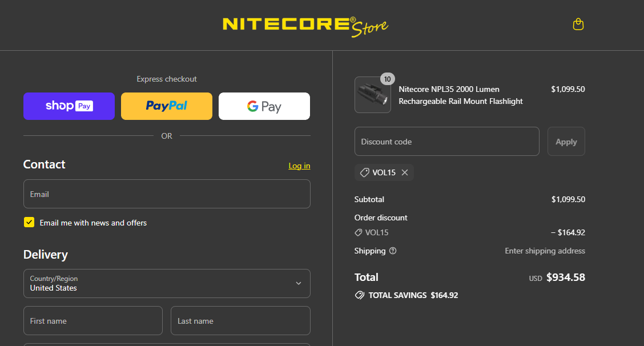Viewport: 644px width, 346px height.
Task: Click the item price $1,099.50 beside the product
Action: (568, 89)
